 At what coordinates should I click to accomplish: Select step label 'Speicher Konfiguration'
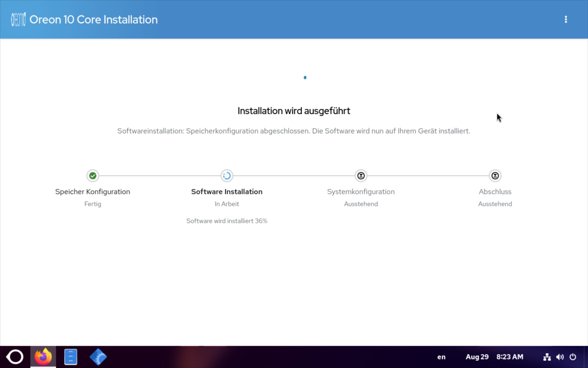pos(93,192)
